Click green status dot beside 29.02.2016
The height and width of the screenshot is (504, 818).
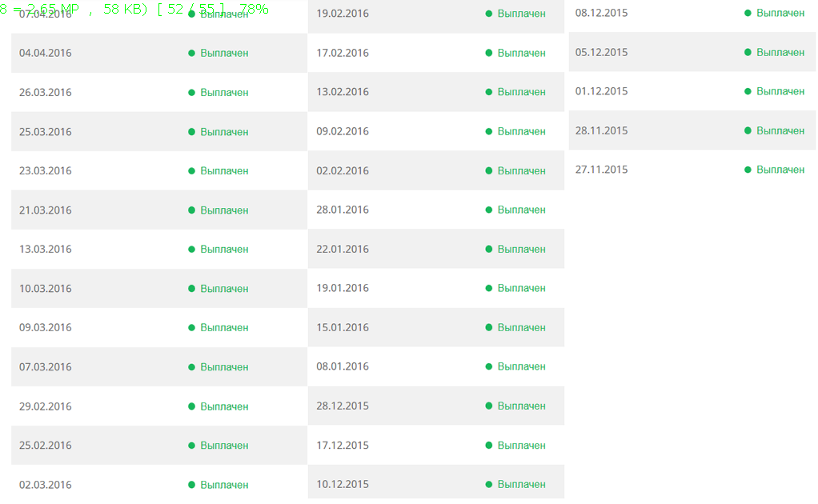tap(192, 406)
